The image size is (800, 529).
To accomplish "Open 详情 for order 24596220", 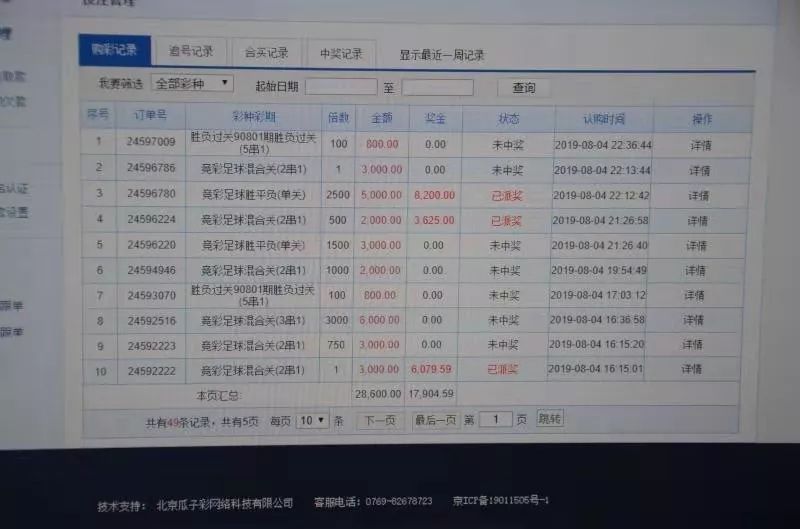I will point(696,245).
